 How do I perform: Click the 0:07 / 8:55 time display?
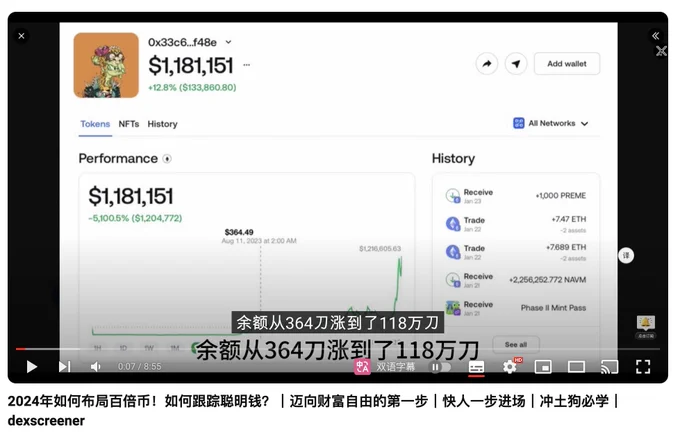pos(139,367)
